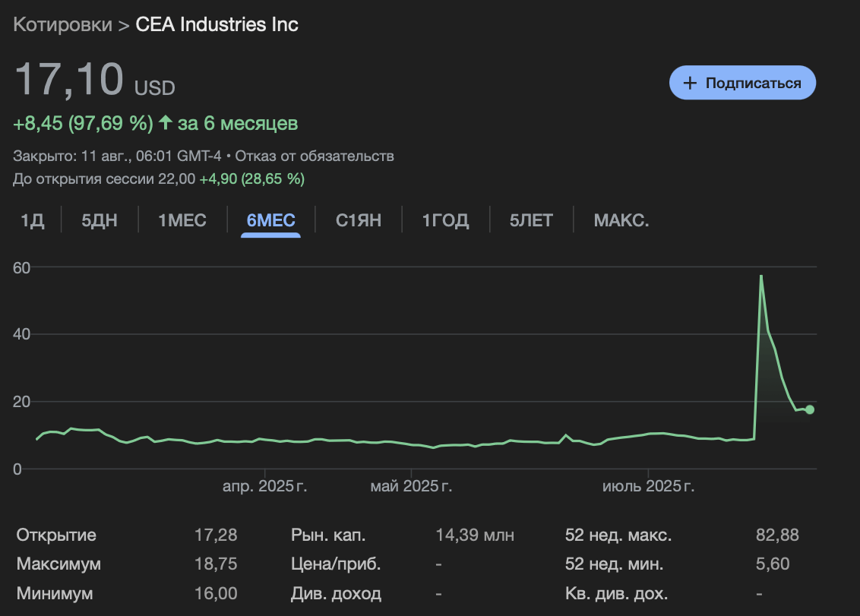Click the 52 нед. мин. value 5,60
The image size is (860, 616).
pos(773,564)
